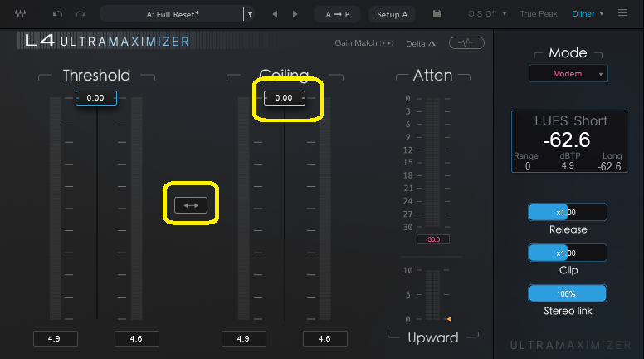Expand the Dither dropdown
644x359 pixels.
coord(588,14)
